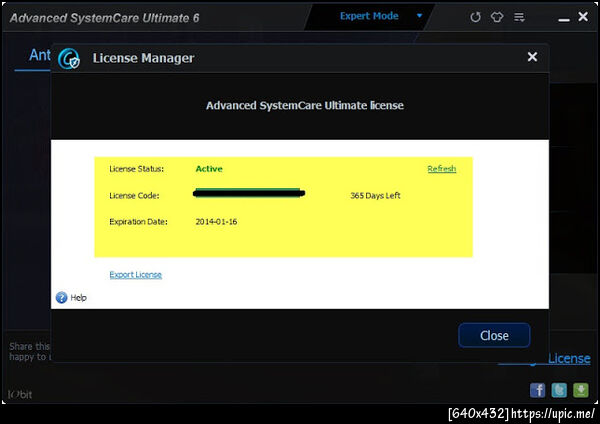The height and width of the screenshot is (424, 600).
Task: Click the Advanced SystemCare Ultimate license heading
Action: click(305, 105)
